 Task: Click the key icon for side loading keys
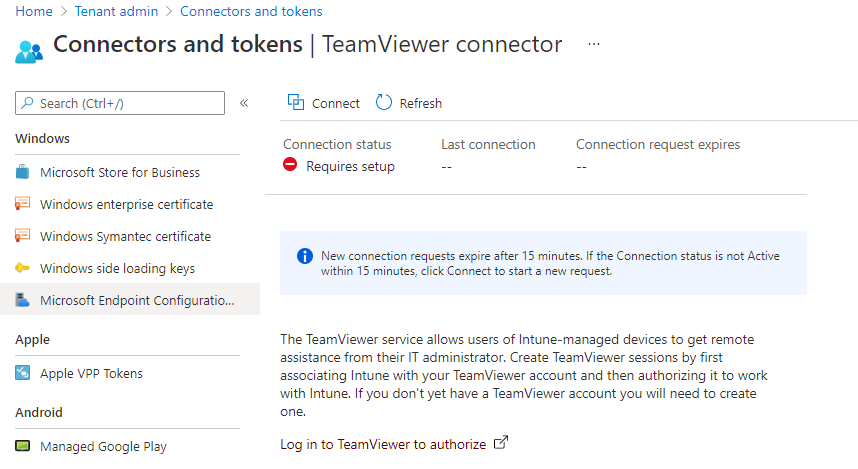[22, 268]
